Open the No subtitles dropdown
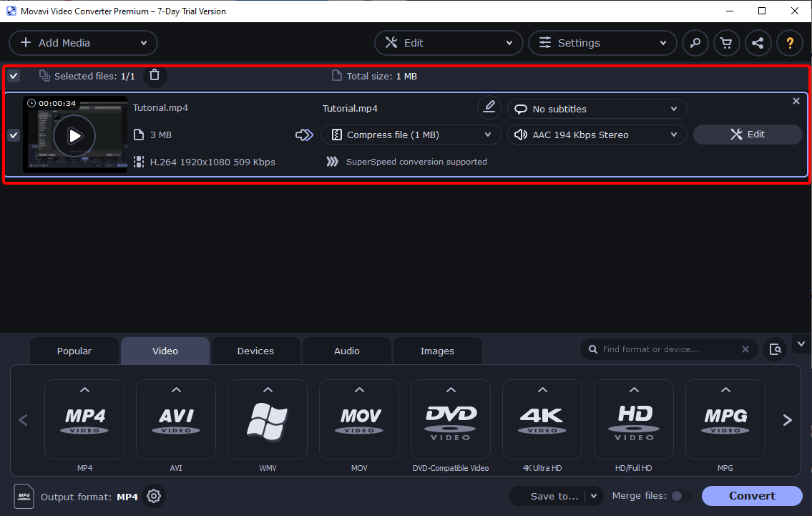The width and height of the screenshot is (812, 516). 597,109
